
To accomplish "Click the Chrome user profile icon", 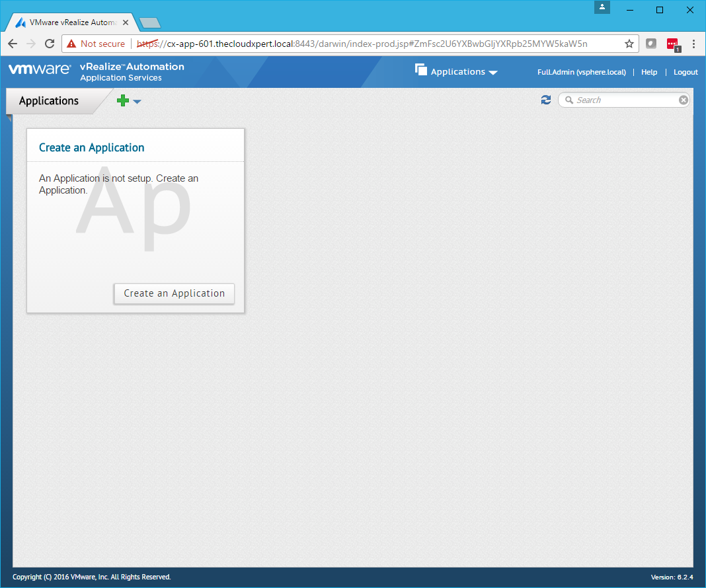I will click(x=602, y=7).
